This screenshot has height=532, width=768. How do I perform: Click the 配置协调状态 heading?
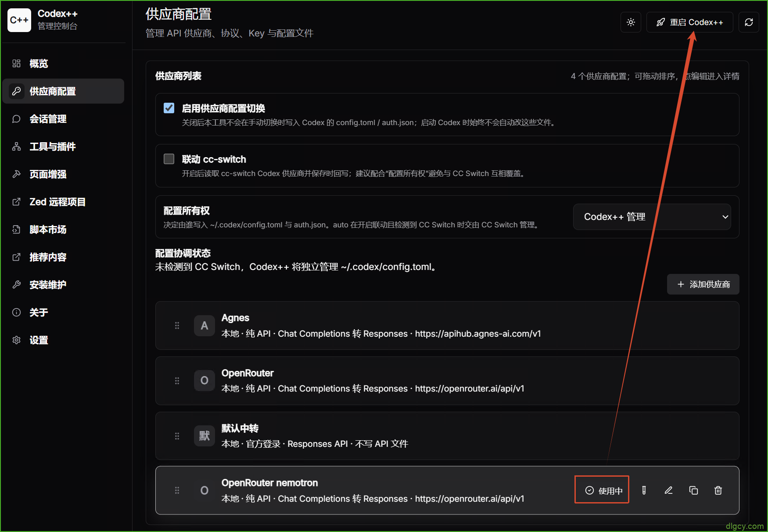pyautogui.click(x=183, y=253)
